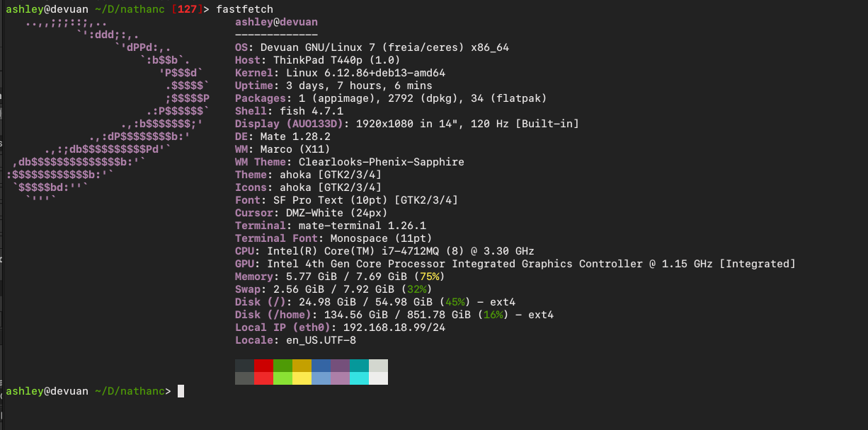Click the 'ashley@devuan' header above the dashed line
Image resolution: width=868 pixels, height=430 pixels.
coord(276,23)
